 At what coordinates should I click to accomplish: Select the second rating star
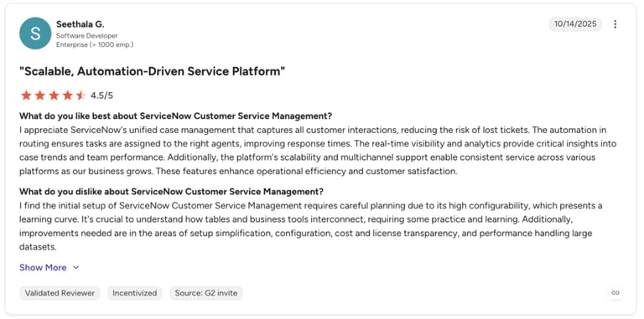point(40,95)
